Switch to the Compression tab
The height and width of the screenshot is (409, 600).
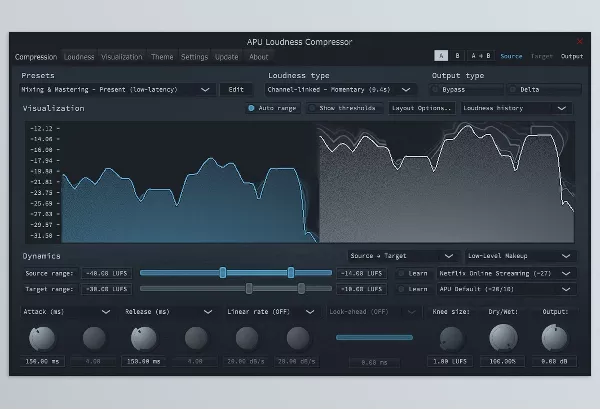[36, 57]
